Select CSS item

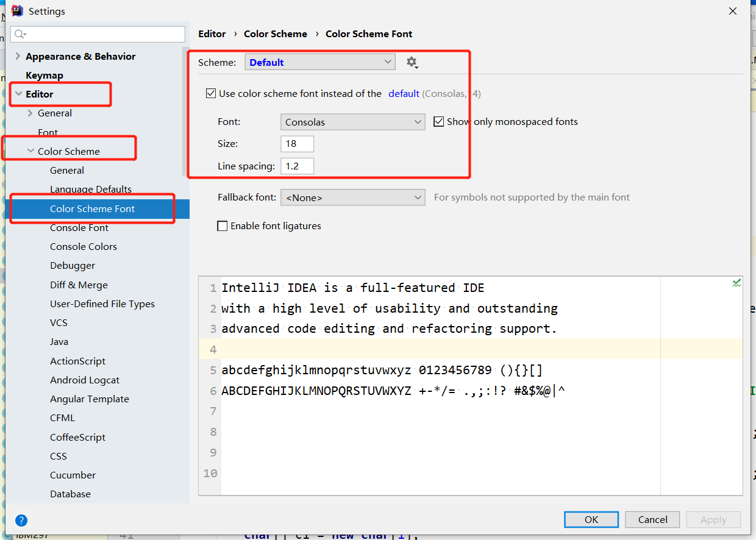[59, 456]
